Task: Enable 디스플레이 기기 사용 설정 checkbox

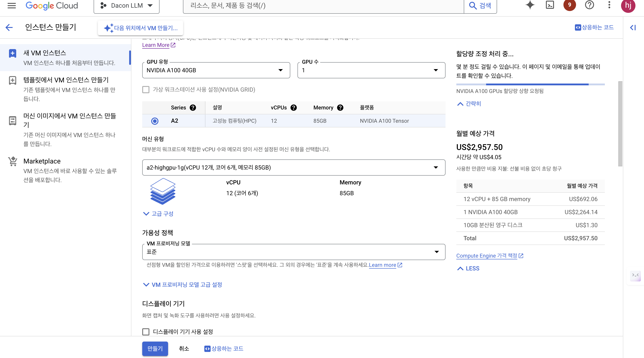Action: point(146,332)
